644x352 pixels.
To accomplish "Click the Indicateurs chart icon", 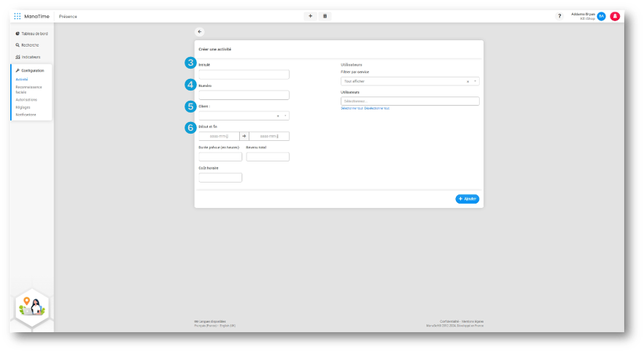I will [x=18, y=57].
